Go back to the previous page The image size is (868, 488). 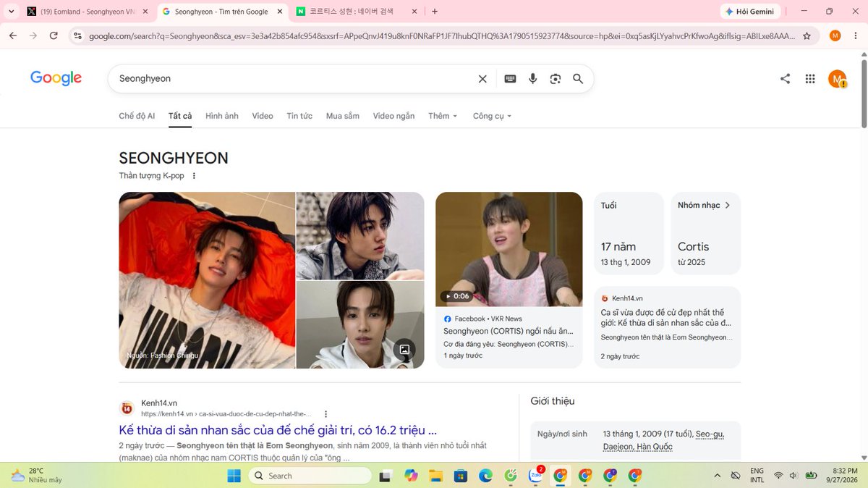point(13,35)
